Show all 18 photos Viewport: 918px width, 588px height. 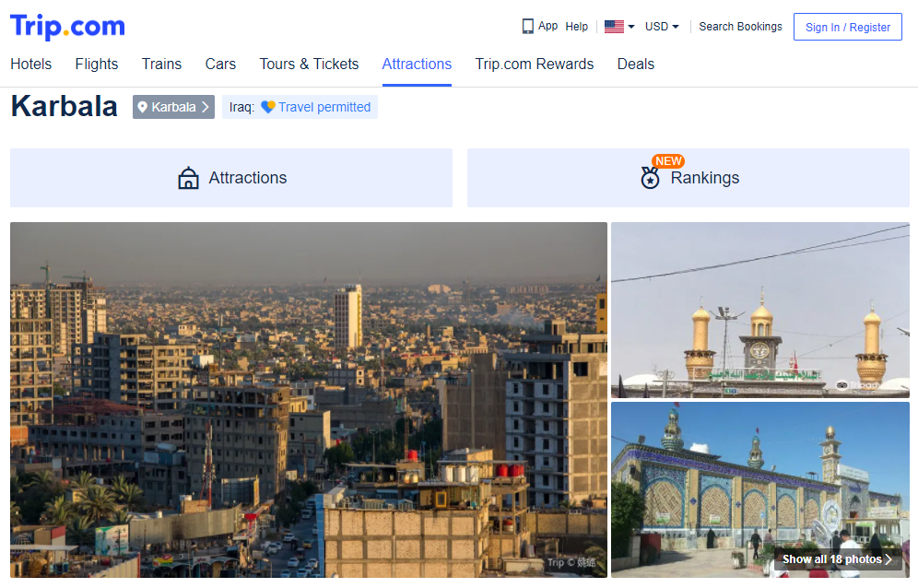[837, 559]
